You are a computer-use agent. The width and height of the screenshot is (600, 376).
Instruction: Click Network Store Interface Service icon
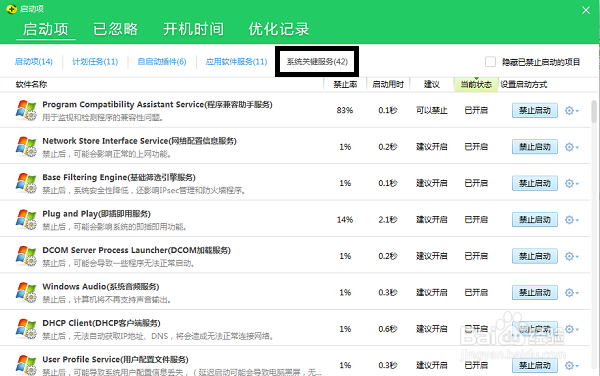point(26,146)
